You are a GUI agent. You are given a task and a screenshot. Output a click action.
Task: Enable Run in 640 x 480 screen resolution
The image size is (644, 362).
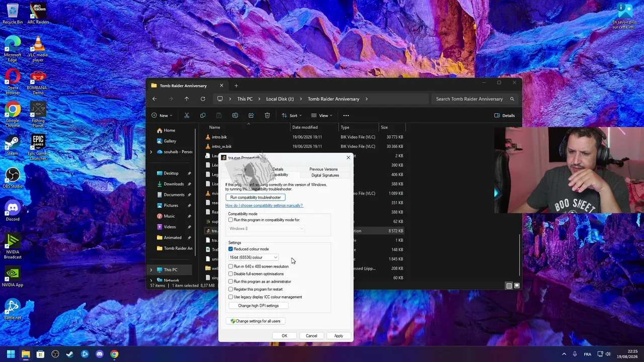pos(231,266)
